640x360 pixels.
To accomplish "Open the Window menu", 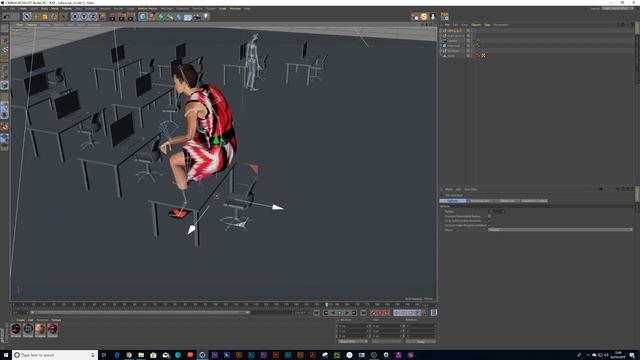I will 235,8.
